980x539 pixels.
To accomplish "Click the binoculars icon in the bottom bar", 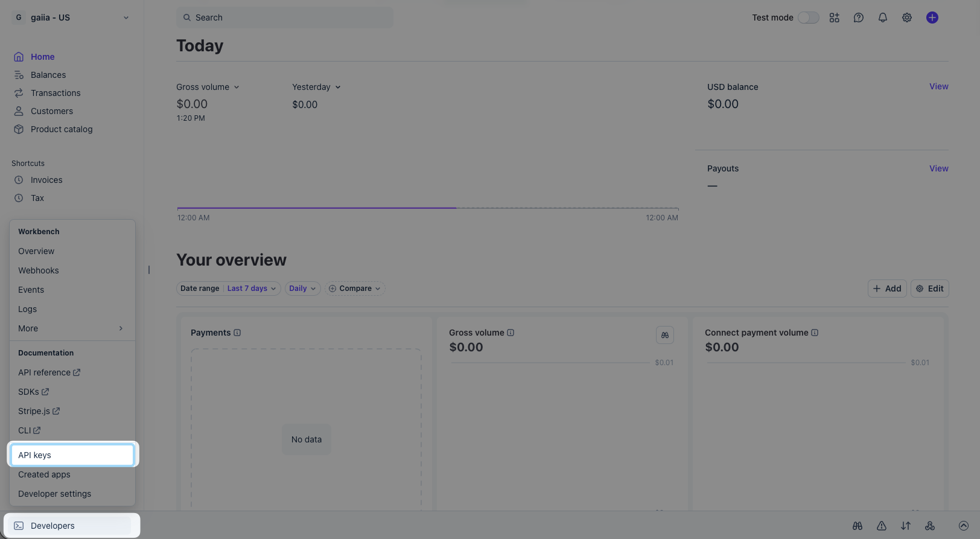I will point(857,526).
